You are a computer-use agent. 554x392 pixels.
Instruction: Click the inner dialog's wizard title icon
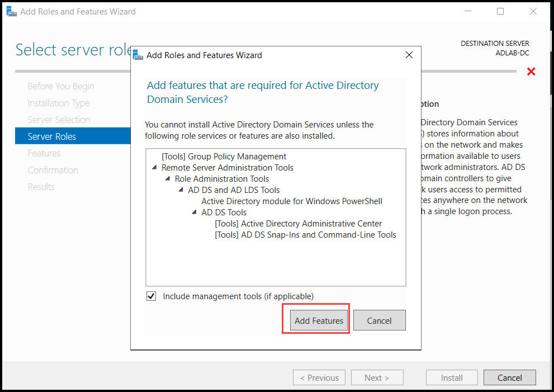tap(138, 55)
